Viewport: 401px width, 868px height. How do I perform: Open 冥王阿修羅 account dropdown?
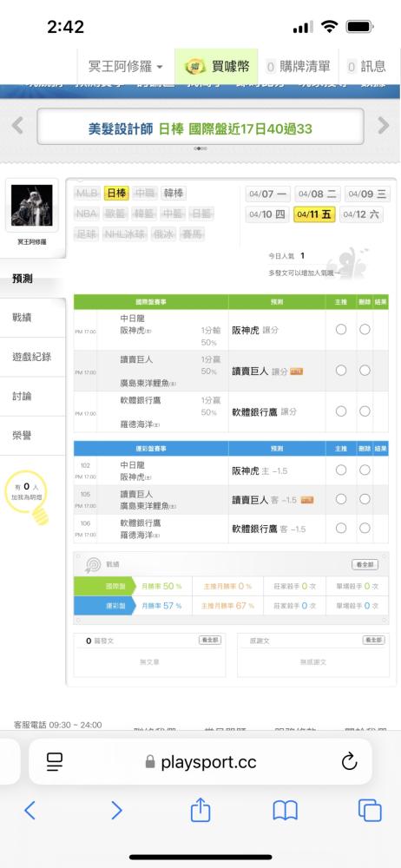[x=126, y=67]
